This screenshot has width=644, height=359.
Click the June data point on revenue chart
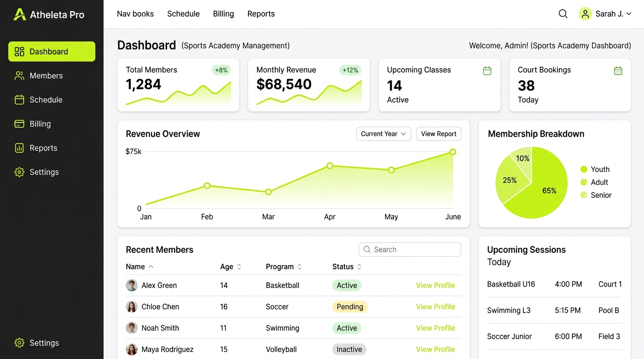[453, 152]
